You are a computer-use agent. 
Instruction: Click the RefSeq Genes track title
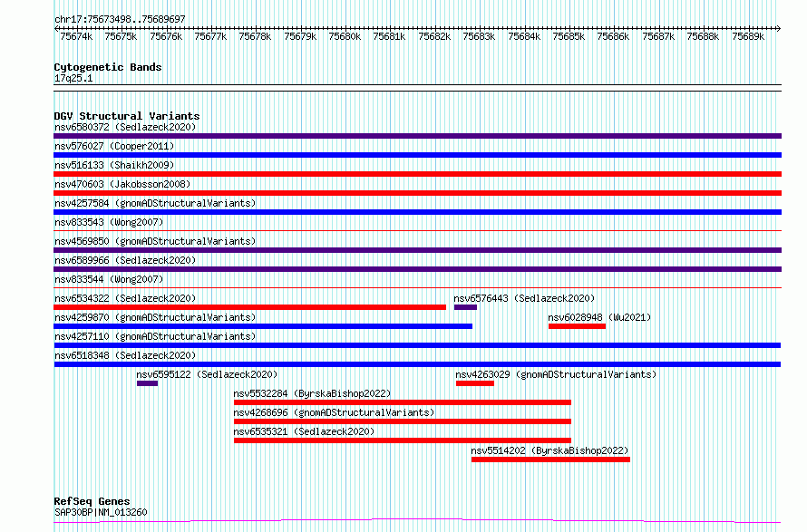92,501
